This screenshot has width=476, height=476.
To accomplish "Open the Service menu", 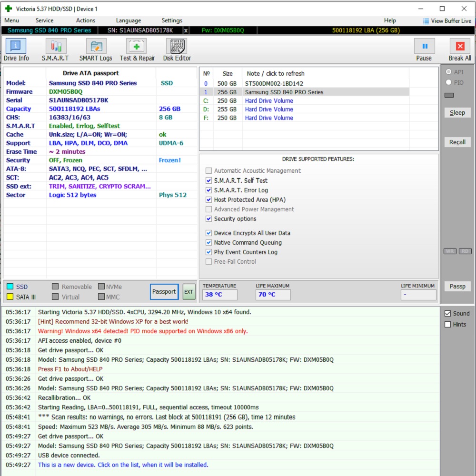I will [x=44, y=20].
